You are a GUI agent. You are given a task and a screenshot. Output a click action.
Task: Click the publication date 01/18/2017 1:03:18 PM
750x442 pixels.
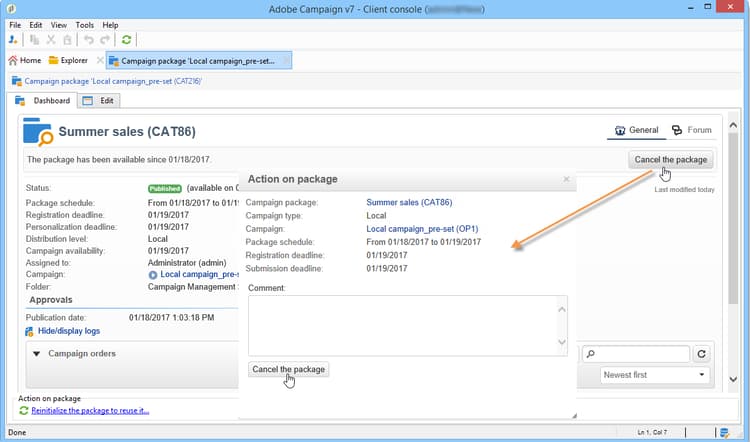172,317
